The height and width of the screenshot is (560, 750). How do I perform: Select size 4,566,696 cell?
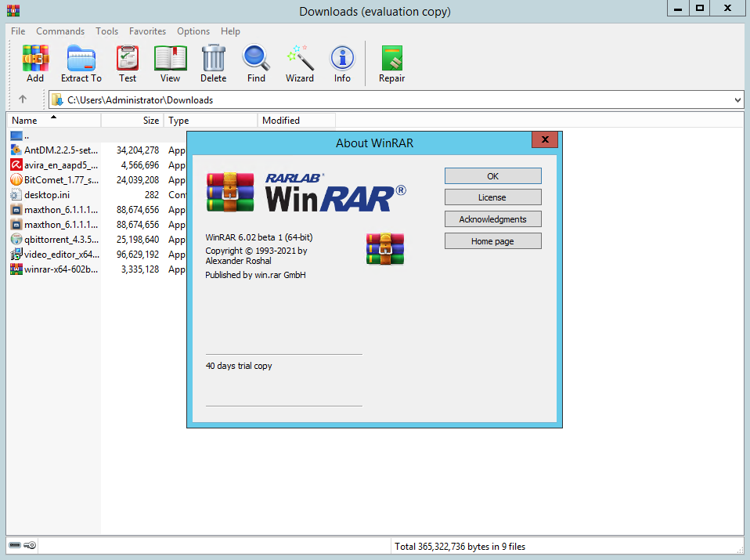(140, 165)
